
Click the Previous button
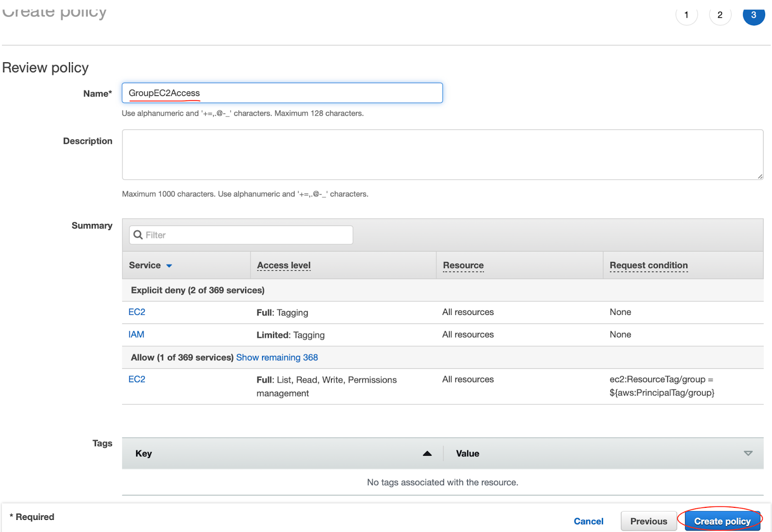648,521
